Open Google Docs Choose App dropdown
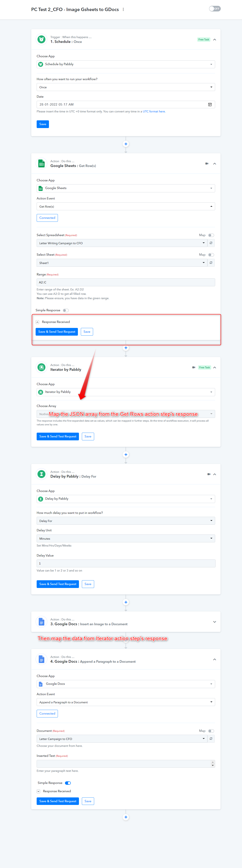The width and height of the screenshot is (242, 868). click(126, 684)
